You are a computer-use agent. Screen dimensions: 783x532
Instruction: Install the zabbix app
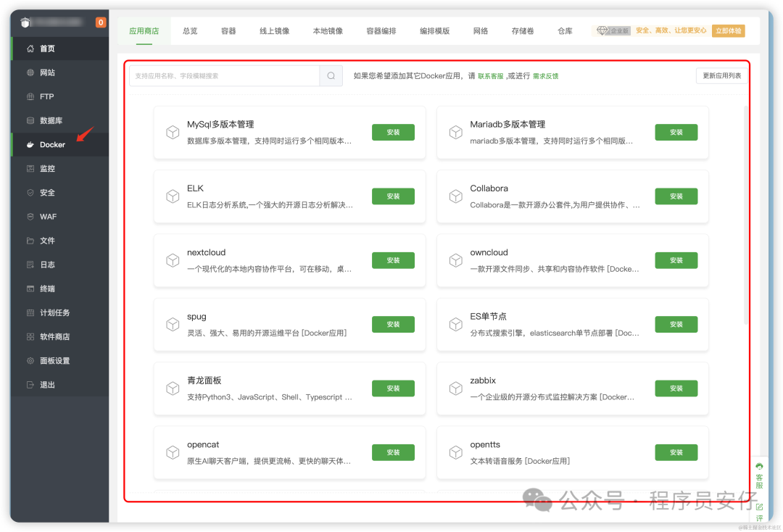pyautogui.click(x=676, y=388)
